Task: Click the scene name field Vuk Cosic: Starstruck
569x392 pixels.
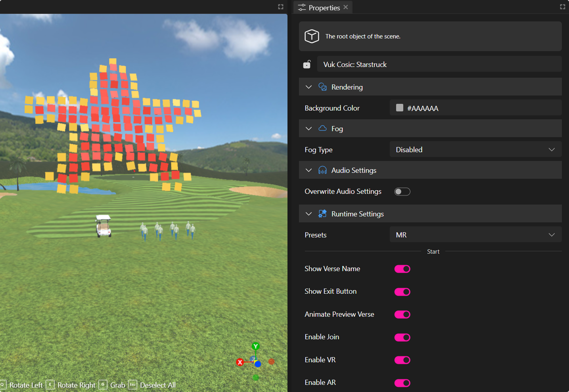Action: 439,64
